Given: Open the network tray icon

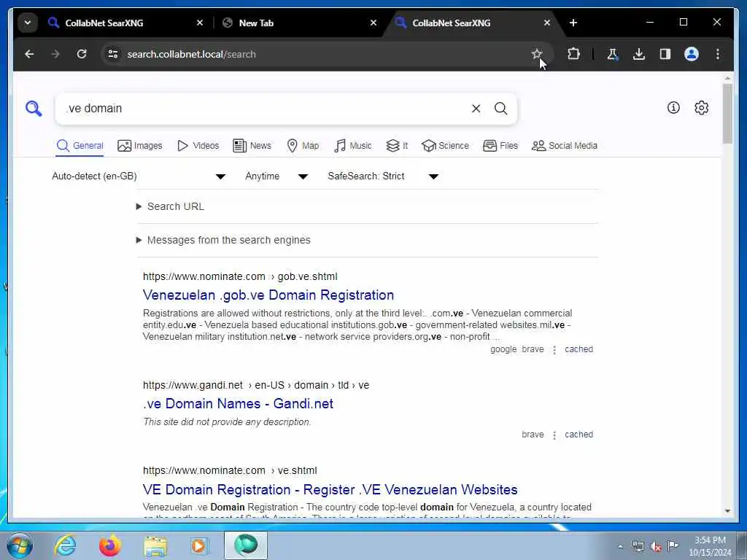Looking at the screenshot, I should pos(638,546).
